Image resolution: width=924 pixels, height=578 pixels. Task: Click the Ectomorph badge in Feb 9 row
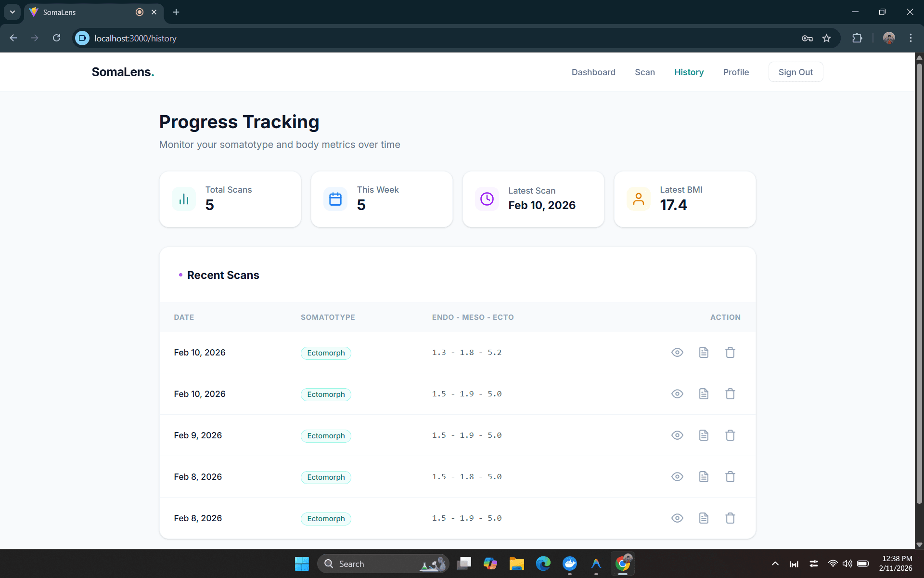click(326, 436)
